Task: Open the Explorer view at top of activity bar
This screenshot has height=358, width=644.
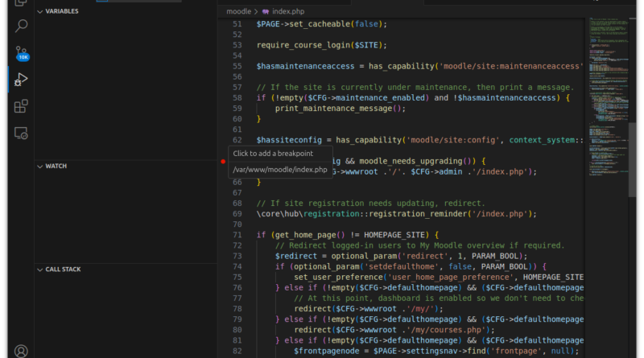Action: tap(21, 2)
